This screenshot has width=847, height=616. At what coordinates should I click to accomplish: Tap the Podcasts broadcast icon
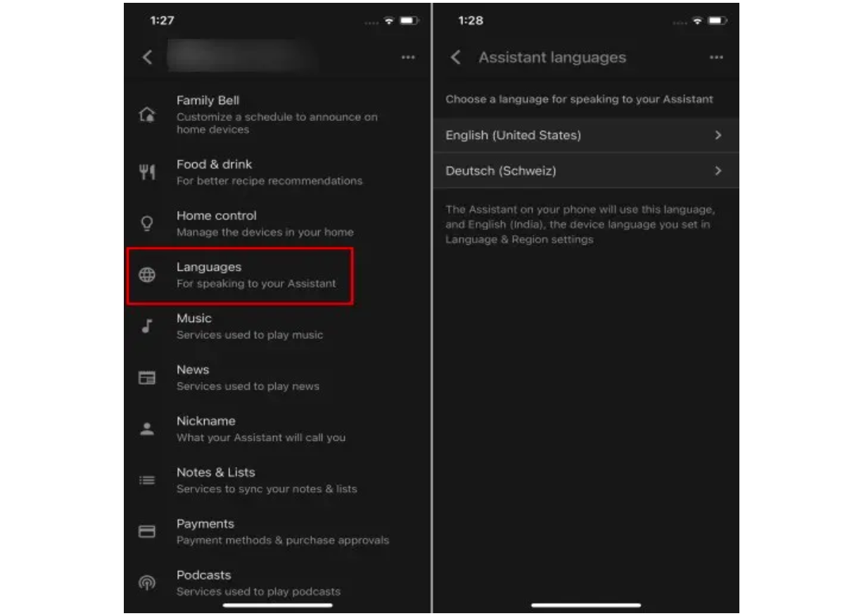coord(147,583)
